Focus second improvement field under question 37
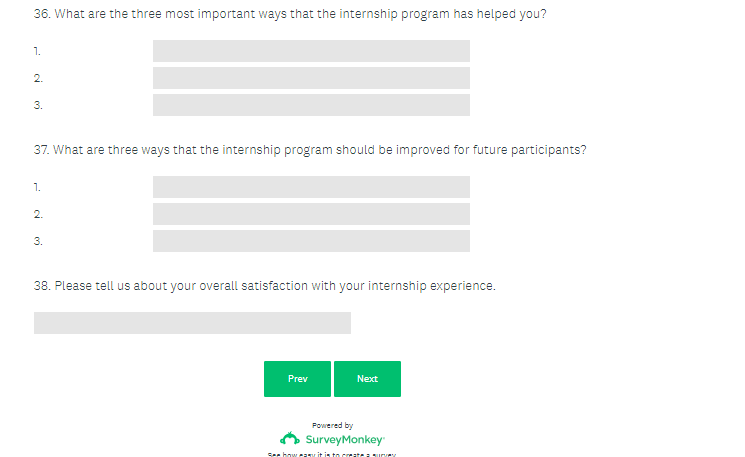 tap(311, 214)
